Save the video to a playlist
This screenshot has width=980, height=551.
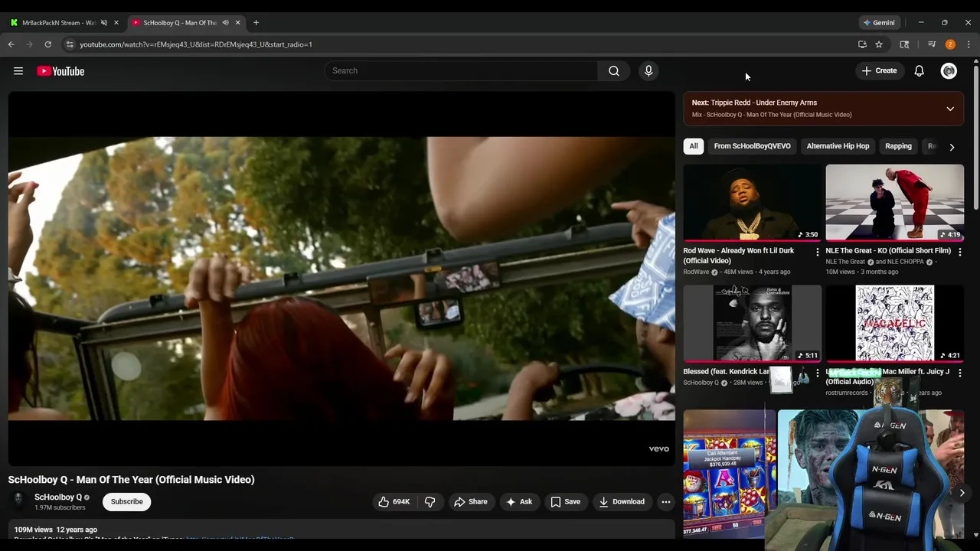[565, 502]
